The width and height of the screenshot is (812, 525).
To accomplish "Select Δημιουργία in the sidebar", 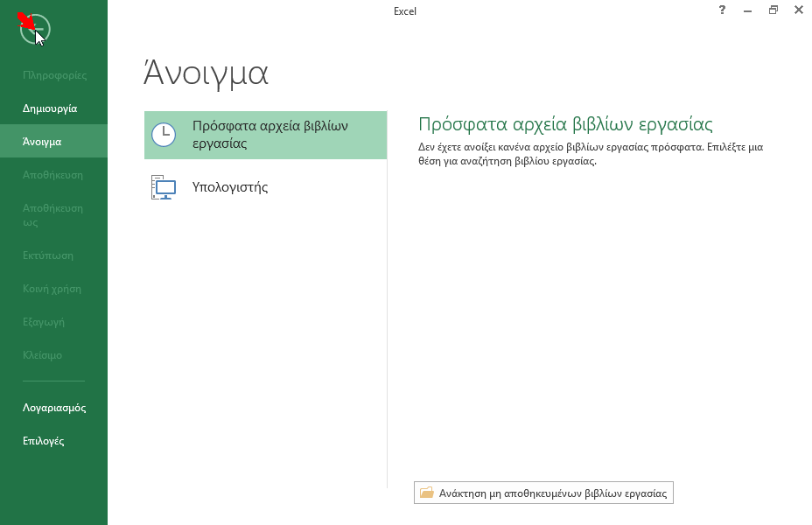I will point(50,108).
